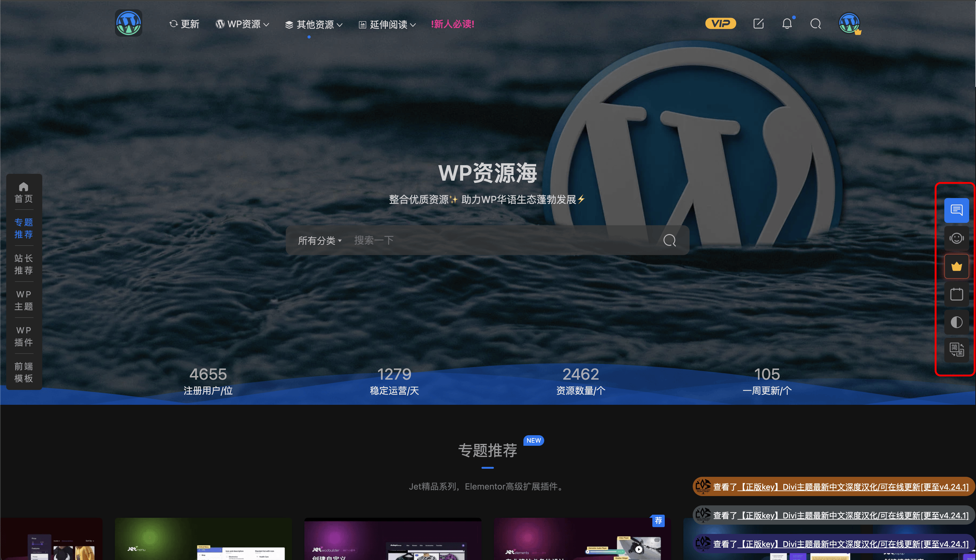Click the WP资源海 hero title
This screenshot has height=560, width=976.
(488, 173)
